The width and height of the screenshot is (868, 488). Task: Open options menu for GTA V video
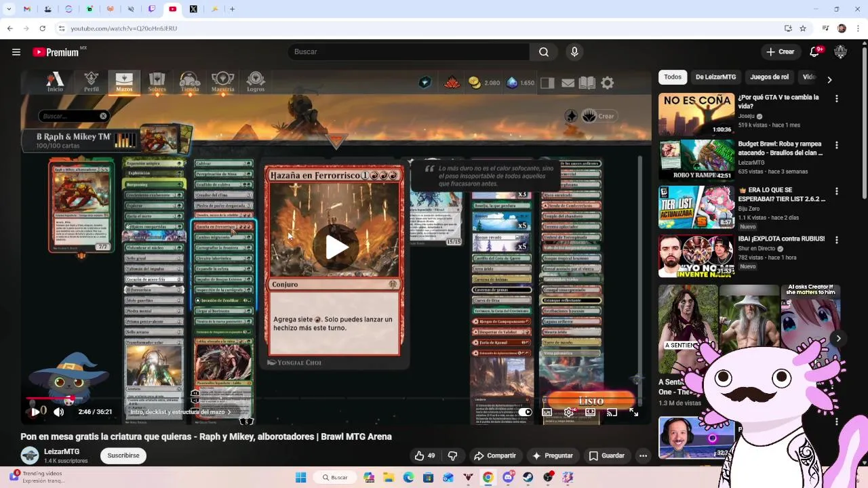[x=836, y=99]
